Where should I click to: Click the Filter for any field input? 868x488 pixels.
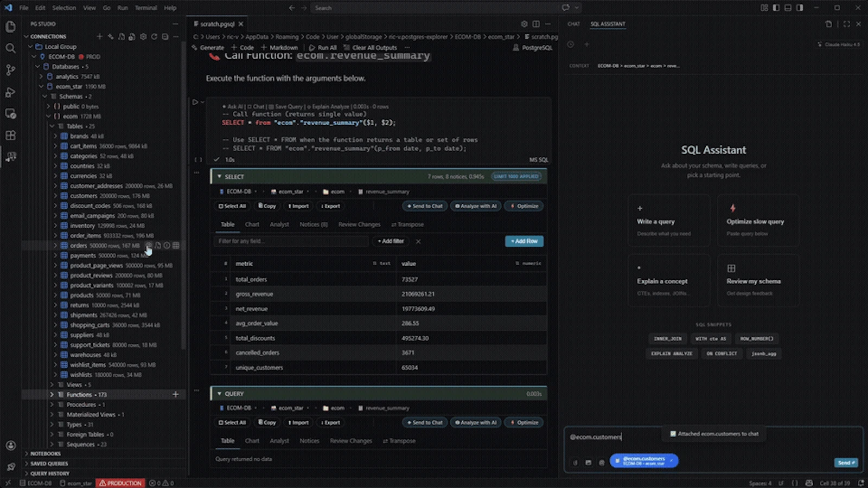tap(291, 241)
